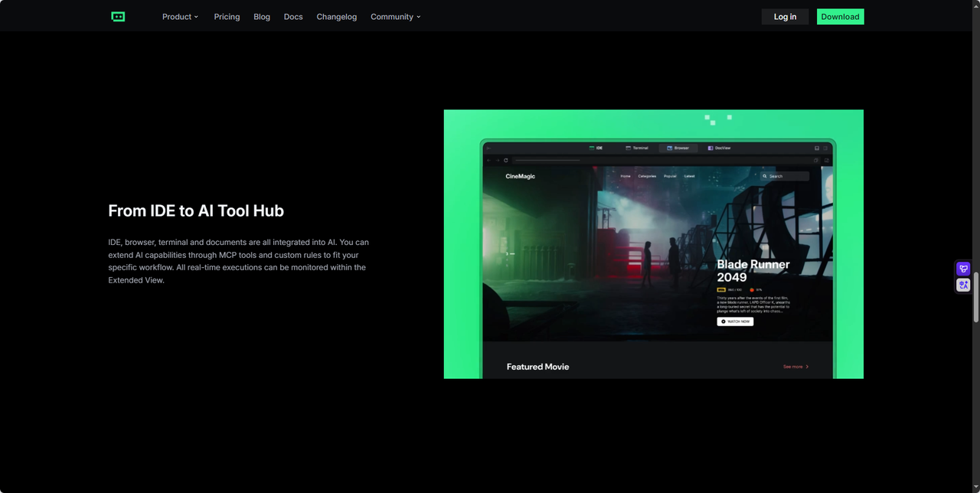Go to the Changelog page
This screenshot has height=493, width=980.
click(336, 17)
